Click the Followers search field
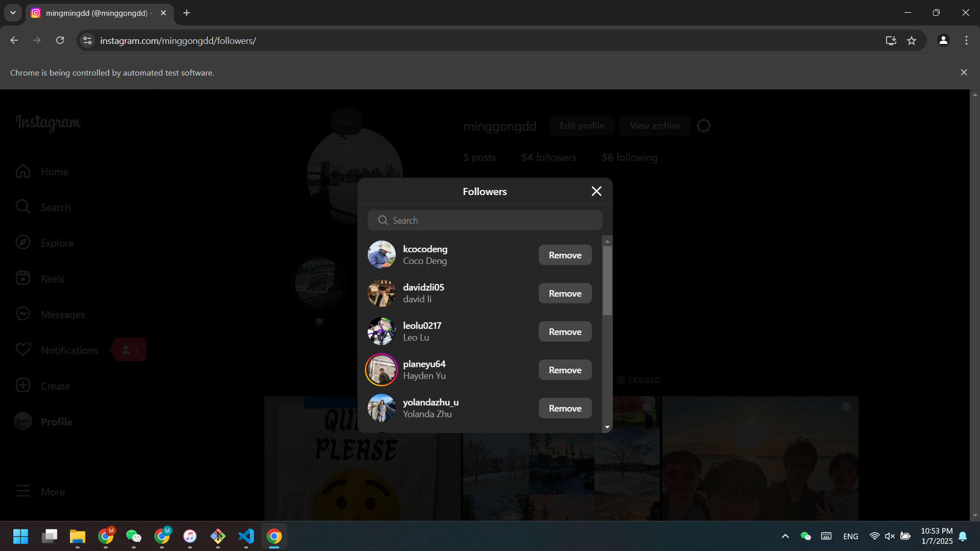The image size is (980, 551). 485,220
